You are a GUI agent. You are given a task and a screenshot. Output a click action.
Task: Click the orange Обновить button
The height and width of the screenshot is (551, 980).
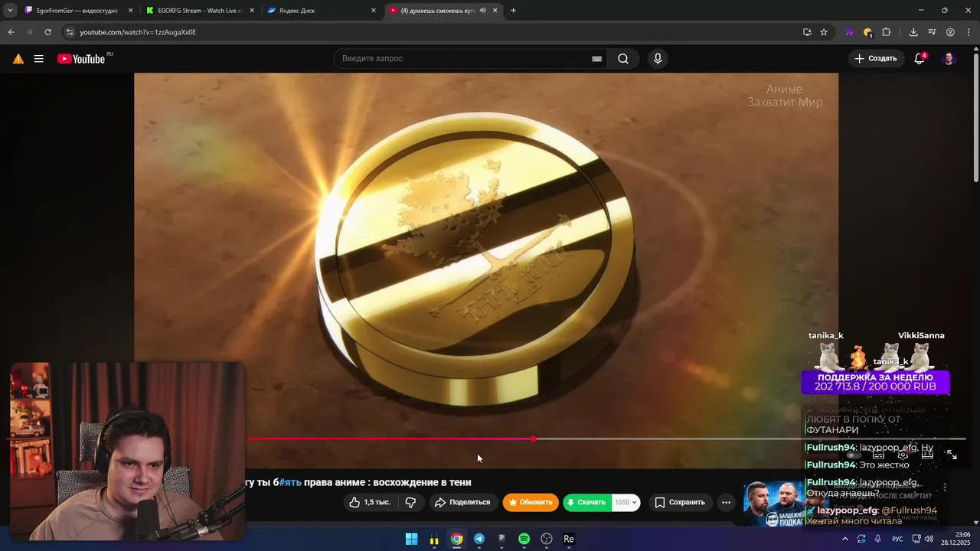(x=531, y=502)
